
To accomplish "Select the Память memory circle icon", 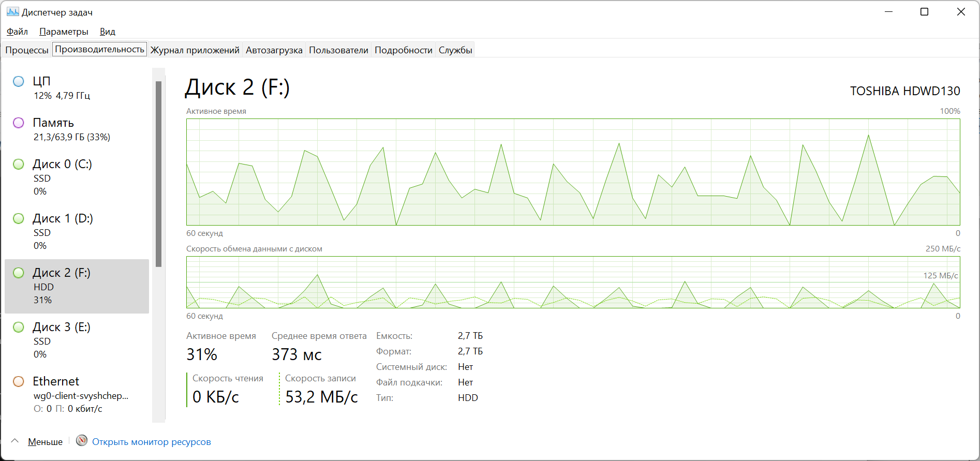I will (19, 123).
